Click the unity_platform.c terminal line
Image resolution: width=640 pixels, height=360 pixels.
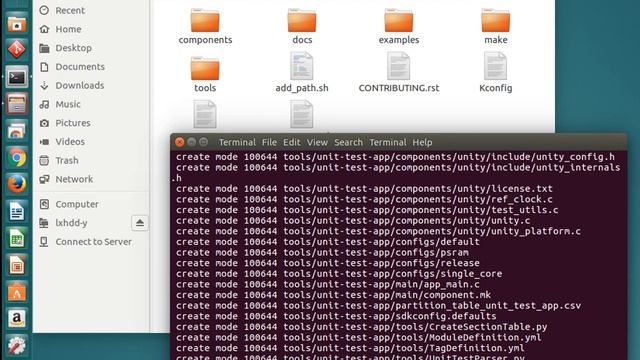point(378,231)
